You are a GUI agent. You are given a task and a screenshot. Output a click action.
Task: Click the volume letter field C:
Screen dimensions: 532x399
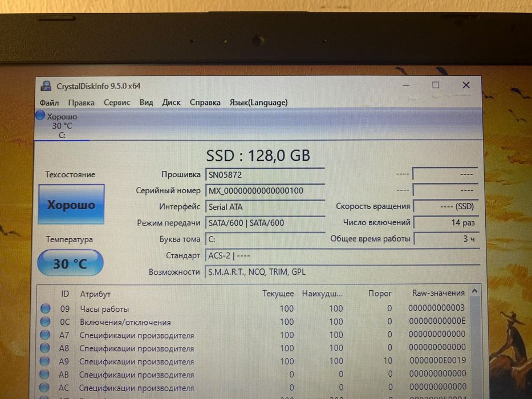[265, 239]
